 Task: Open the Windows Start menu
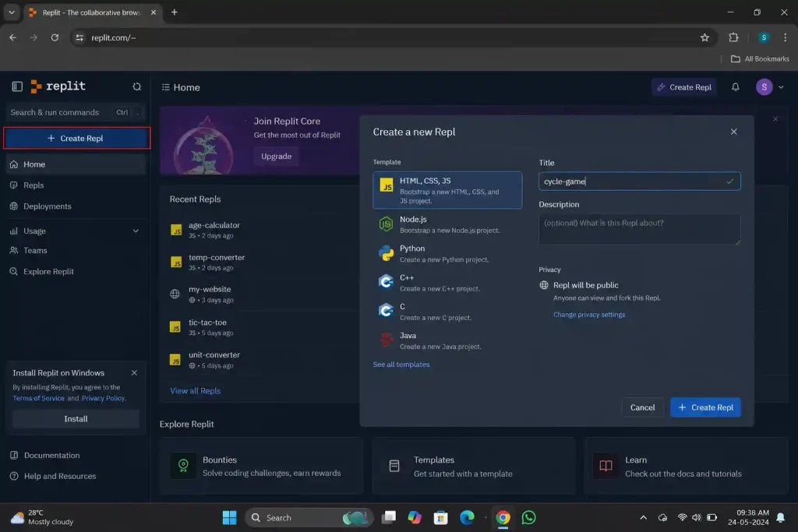pyautogui.click(x=230, y=518)
